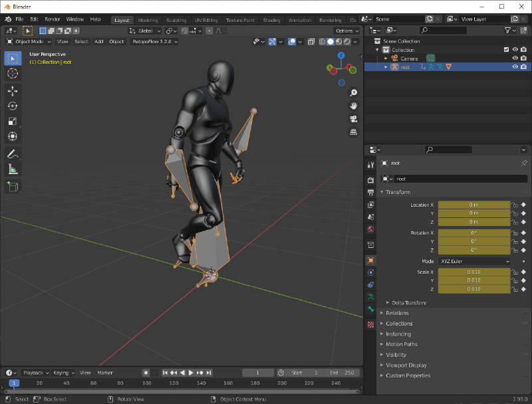Open the Physics properties tab
The width and height of the screenshot is (532, 404).
click(x=370, y=272)
